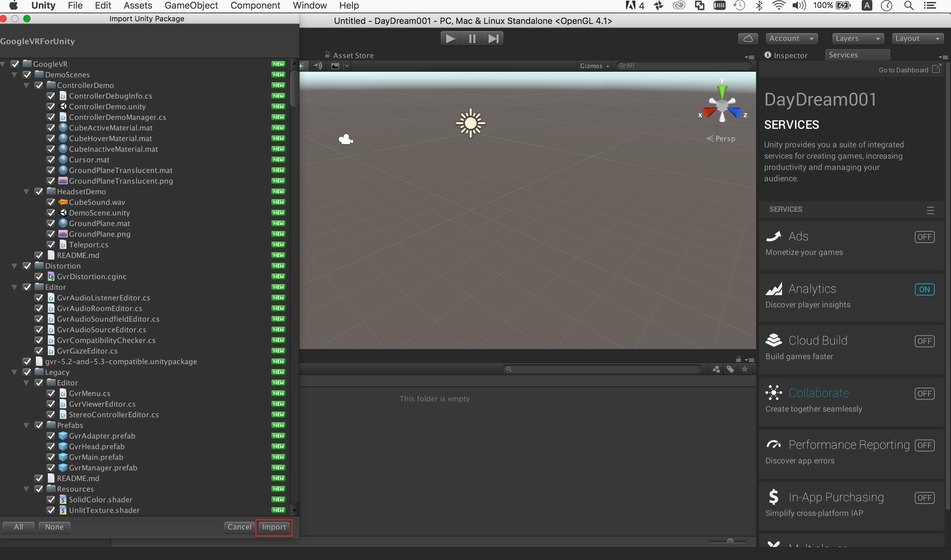The width and height of the screenshot is (951, 560).
Task: Select the camera gizmo in scene
Action: point(346,140)
